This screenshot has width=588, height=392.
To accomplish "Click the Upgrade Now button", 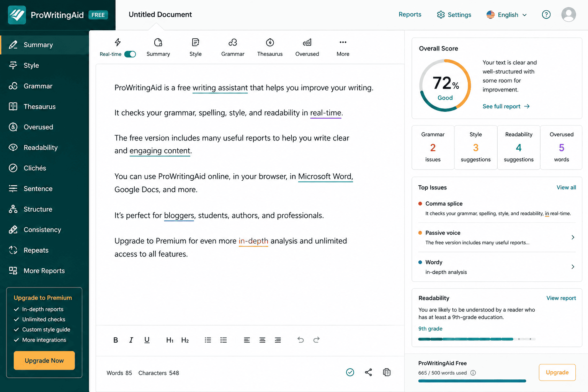I will coord(44,361).
